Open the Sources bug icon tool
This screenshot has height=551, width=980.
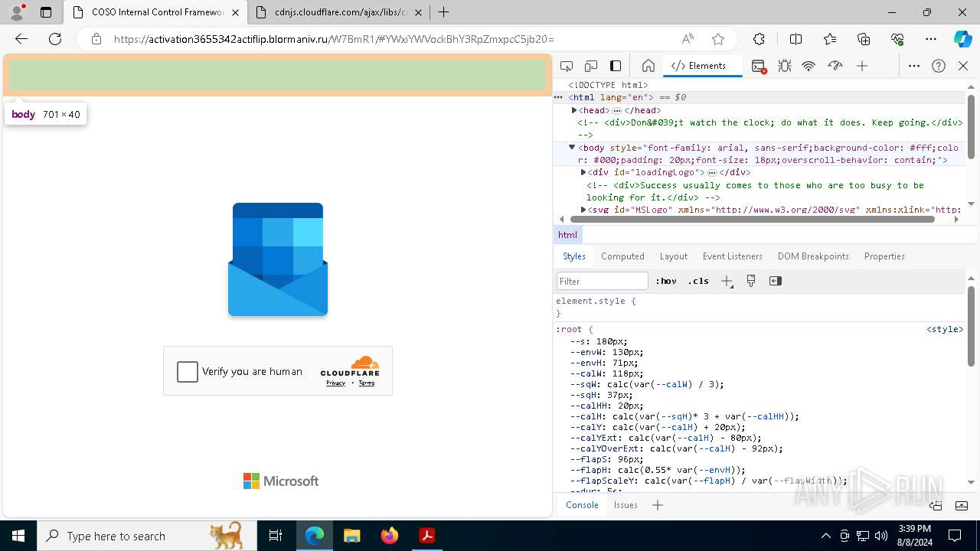point(784,66)
